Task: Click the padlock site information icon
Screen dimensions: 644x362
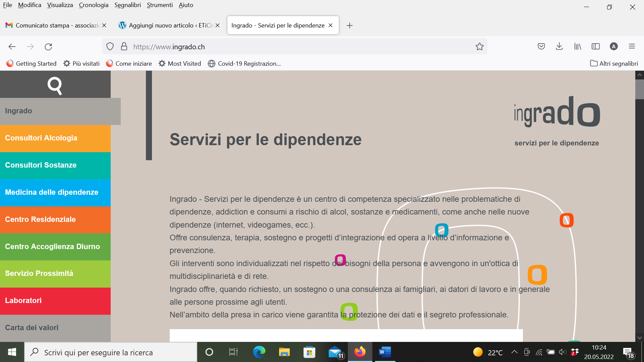Action: click(124, 47)
